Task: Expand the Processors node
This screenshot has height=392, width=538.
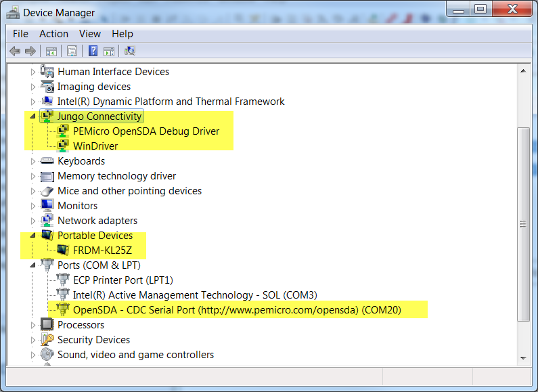Action: pyautogui.click(x=33, y=325)
